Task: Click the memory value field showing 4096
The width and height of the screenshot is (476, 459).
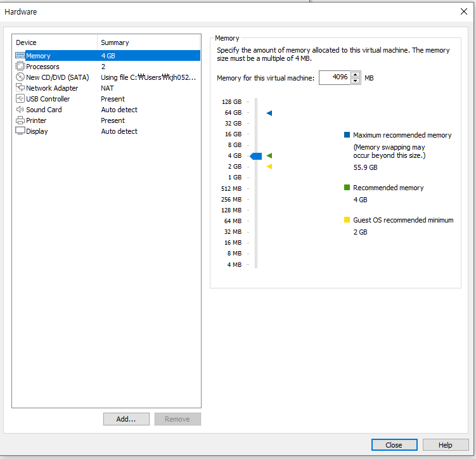Action: click(335, 78)
